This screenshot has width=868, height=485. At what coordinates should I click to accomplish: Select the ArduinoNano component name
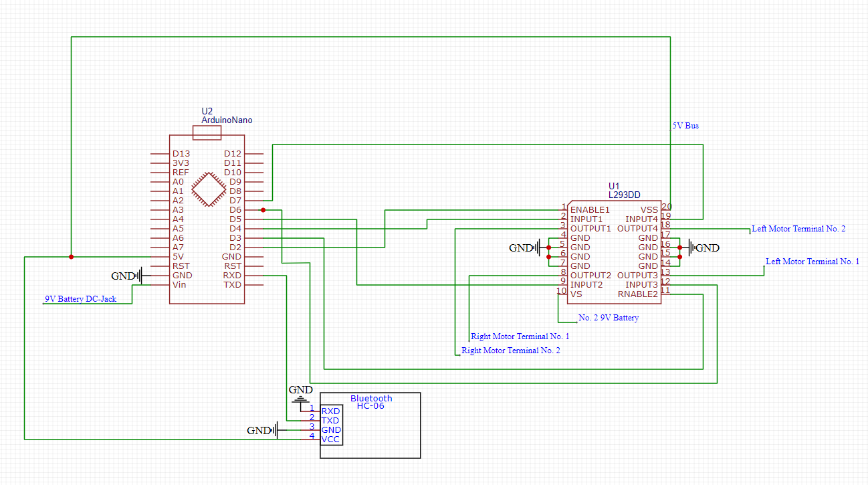point(227,120)
